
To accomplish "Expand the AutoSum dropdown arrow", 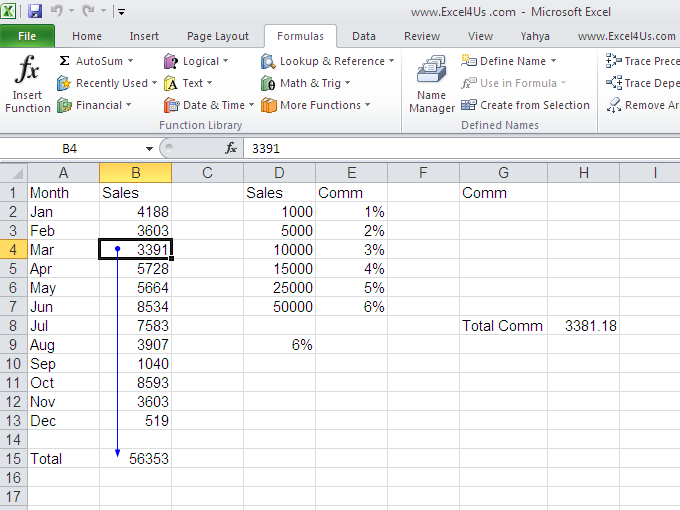I will pyautogui.click(x=130, y=61).
